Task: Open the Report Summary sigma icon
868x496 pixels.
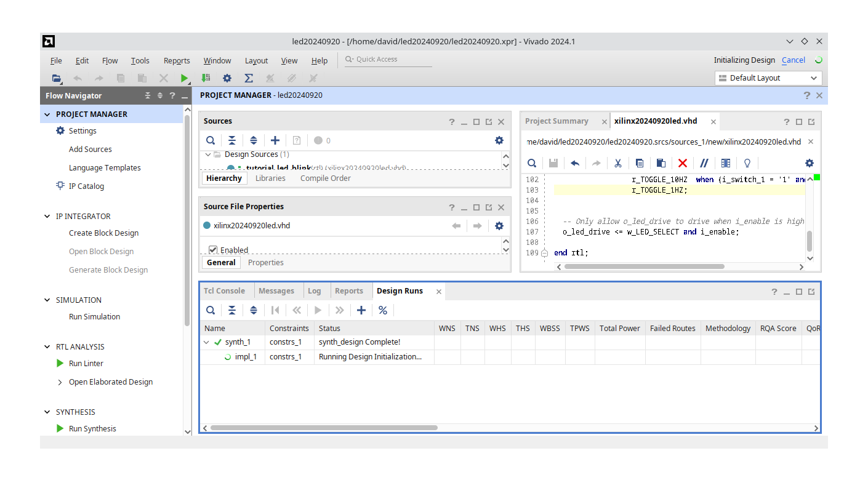Action: click(x=249, y=78)
